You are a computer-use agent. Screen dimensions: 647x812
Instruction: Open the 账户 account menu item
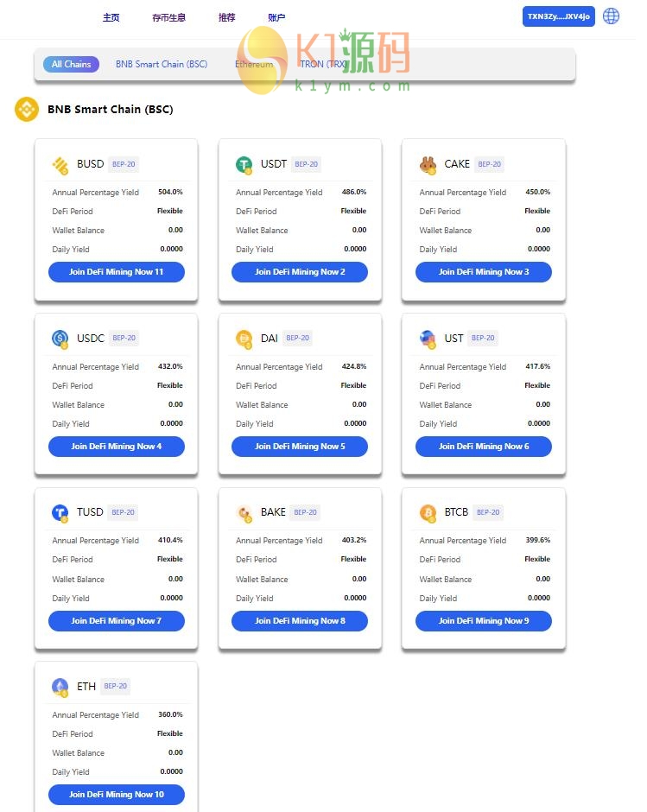coord(276,17)
